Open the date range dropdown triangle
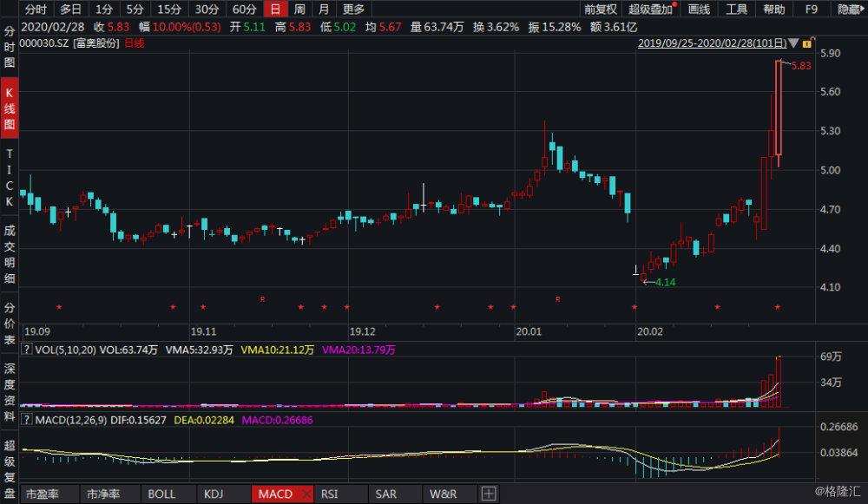 coord(793,43)
